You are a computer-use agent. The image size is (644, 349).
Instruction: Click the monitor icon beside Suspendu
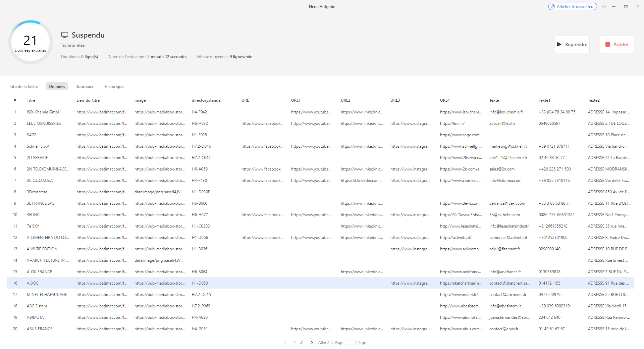[x=65, y=35]
